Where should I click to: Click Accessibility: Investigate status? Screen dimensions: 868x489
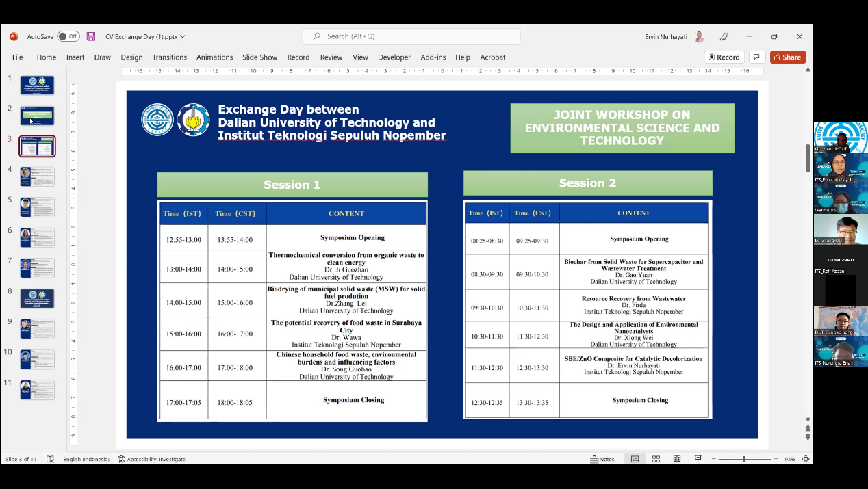[x=151, y=459]
